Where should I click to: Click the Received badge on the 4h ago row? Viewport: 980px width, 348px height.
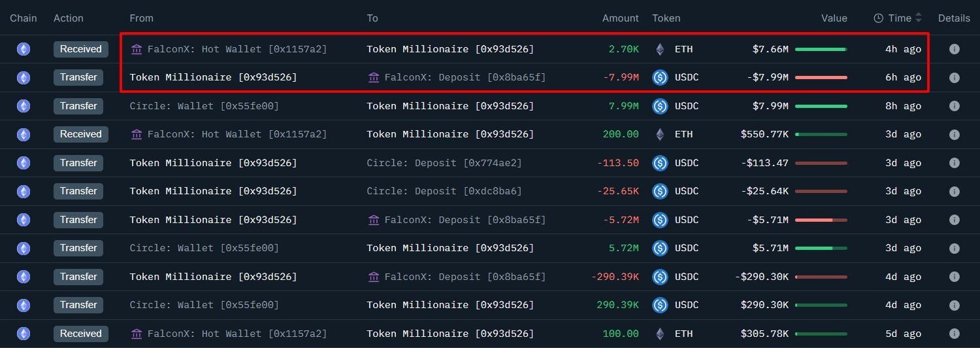[x=80, y=49]
